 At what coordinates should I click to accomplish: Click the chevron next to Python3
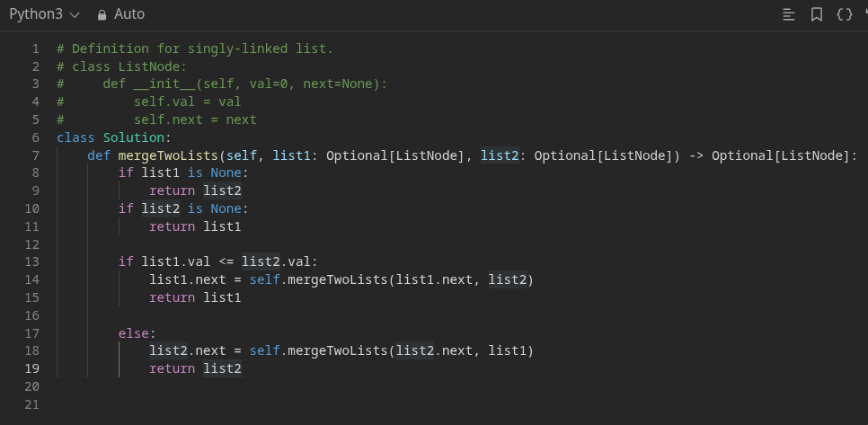[75, 15]
